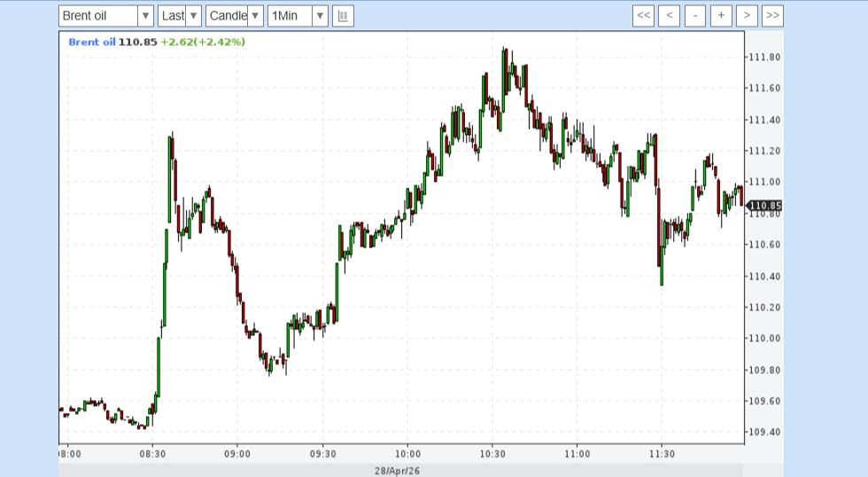Click the 09:30 time axis label
868x477 pixels.
point(322,454)
